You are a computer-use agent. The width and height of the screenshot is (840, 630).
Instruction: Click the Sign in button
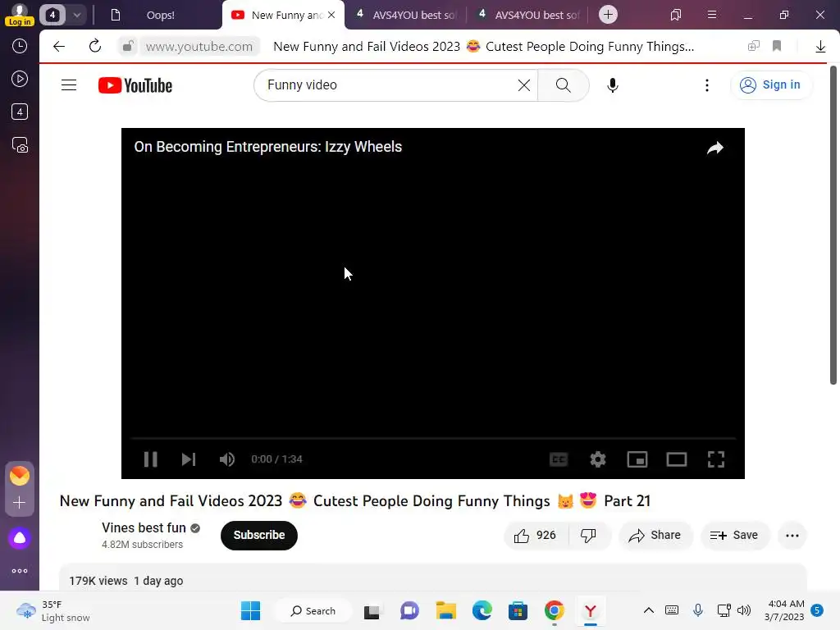point(770,84)
